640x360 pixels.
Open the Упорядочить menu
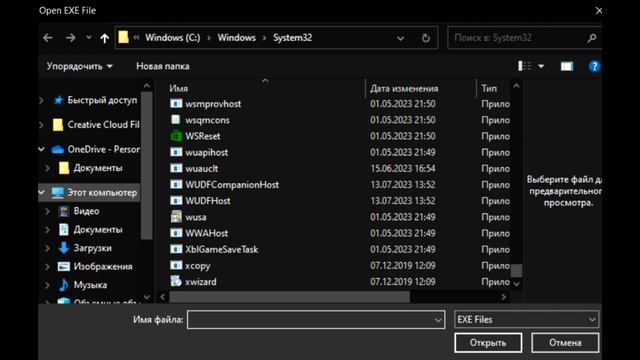click(80, 66)
